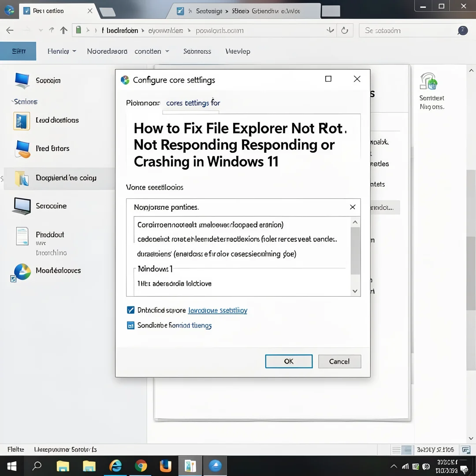This screenshot has height=476, width=476.
Task: Click the network signal tray icon
Action: click(405, 467)
